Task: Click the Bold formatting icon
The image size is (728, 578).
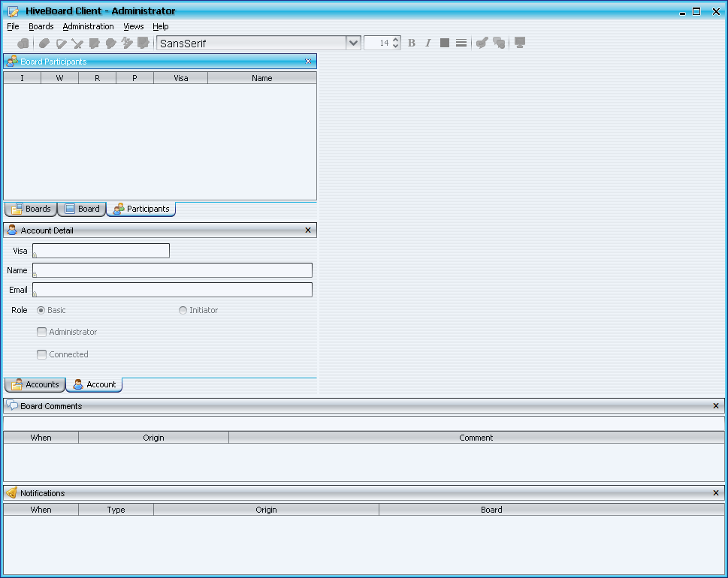Action: [412, 44]
